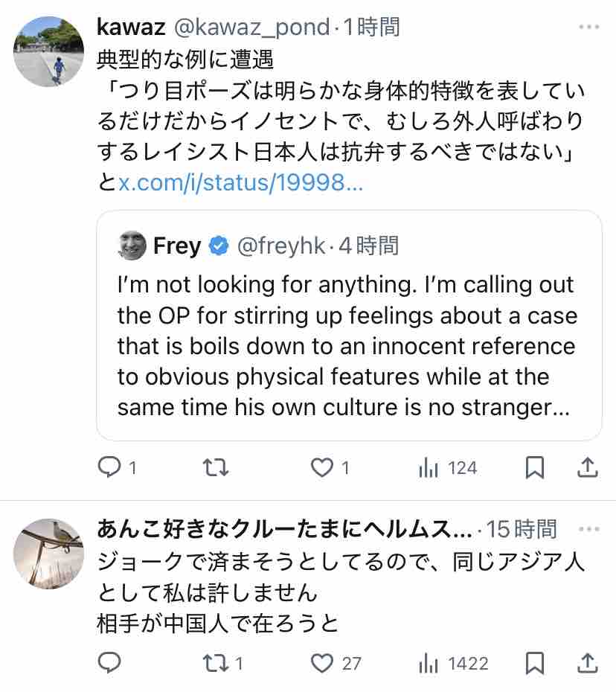Screen dimensions: 616x692
Task: Reply to the kawaz tweet
Action: coord(110,468)
